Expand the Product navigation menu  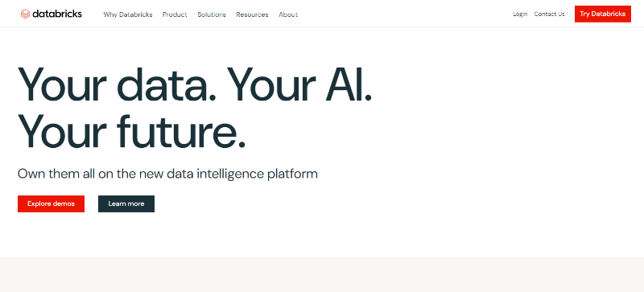(x=175, y=14)
